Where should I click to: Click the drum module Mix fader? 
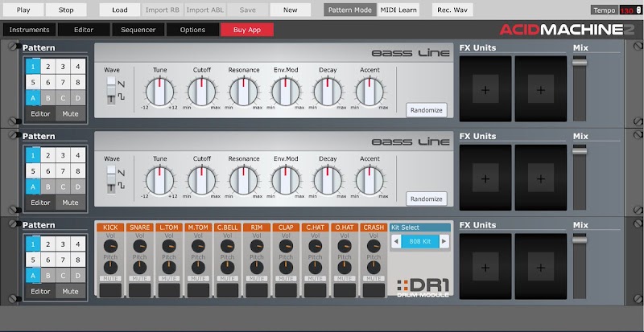[x=580, y=240]
